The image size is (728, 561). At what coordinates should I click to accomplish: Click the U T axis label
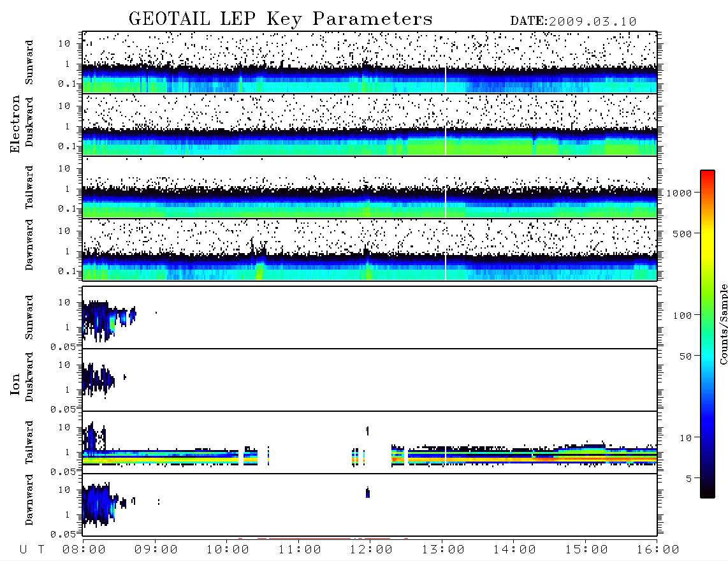pyautogui.click(x=32, y=550)
